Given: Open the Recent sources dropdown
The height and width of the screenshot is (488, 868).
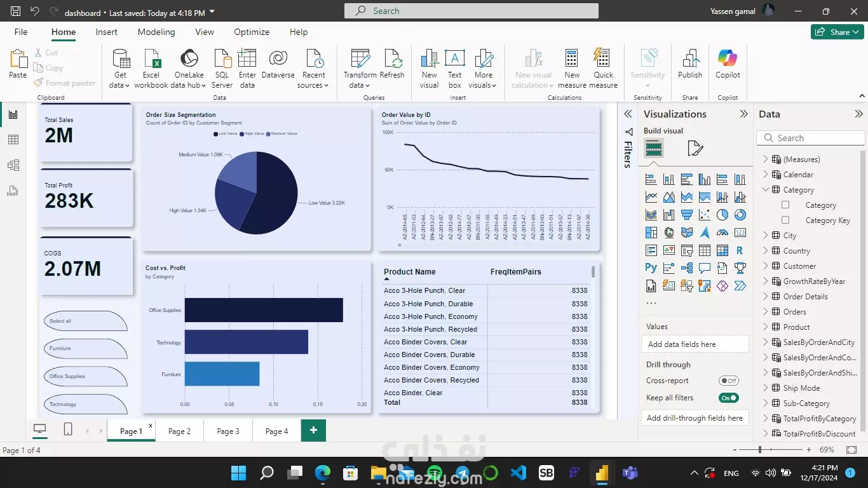Looking at the screenshot, I should tap(313, 69).
